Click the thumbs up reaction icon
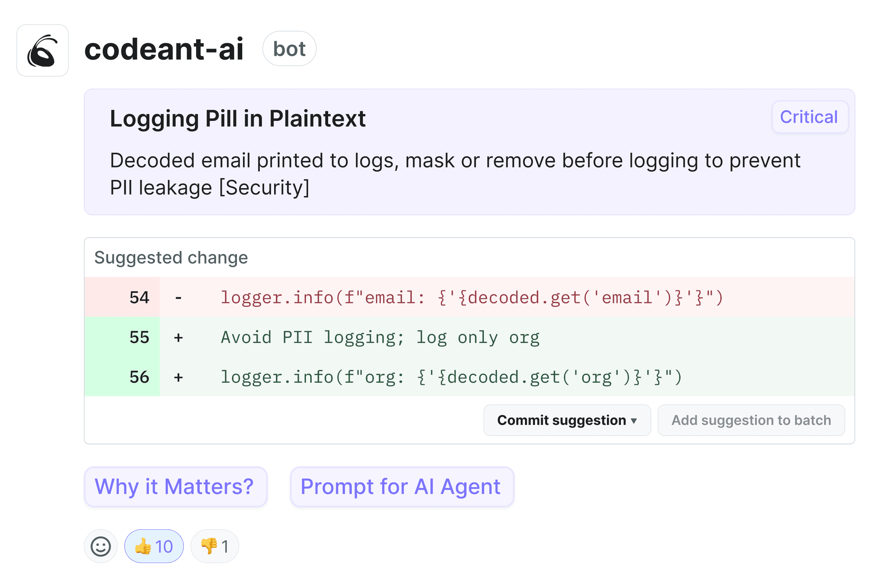This screenshot has width=871, height=588. pyautogui.click(x=143, y=546)
